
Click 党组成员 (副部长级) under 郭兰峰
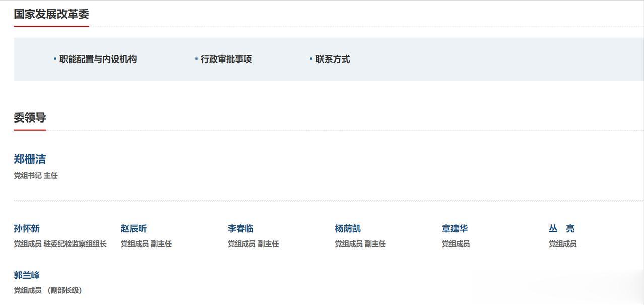pyautogui.click(x=48, y=290)
